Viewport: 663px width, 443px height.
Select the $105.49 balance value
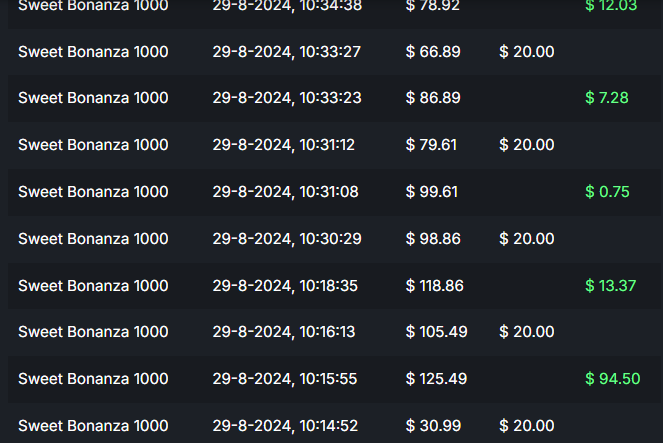tap(436, 332)
